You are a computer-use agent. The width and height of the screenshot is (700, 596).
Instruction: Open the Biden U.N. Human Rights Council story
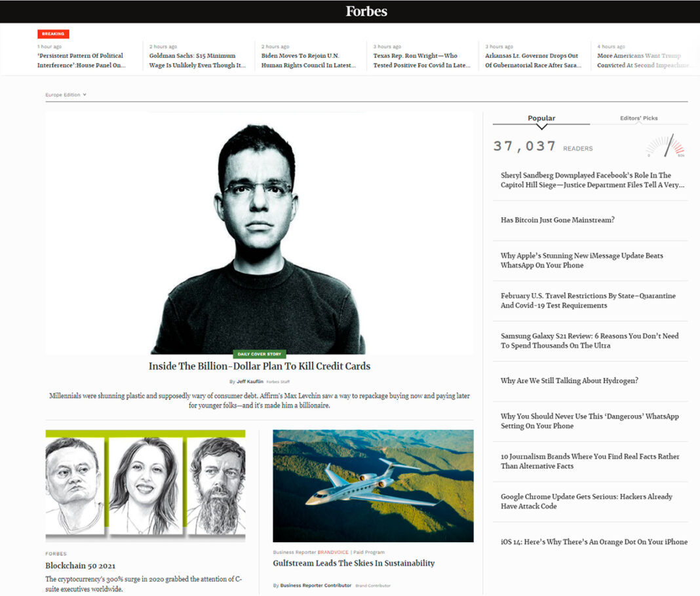point(309,60)
